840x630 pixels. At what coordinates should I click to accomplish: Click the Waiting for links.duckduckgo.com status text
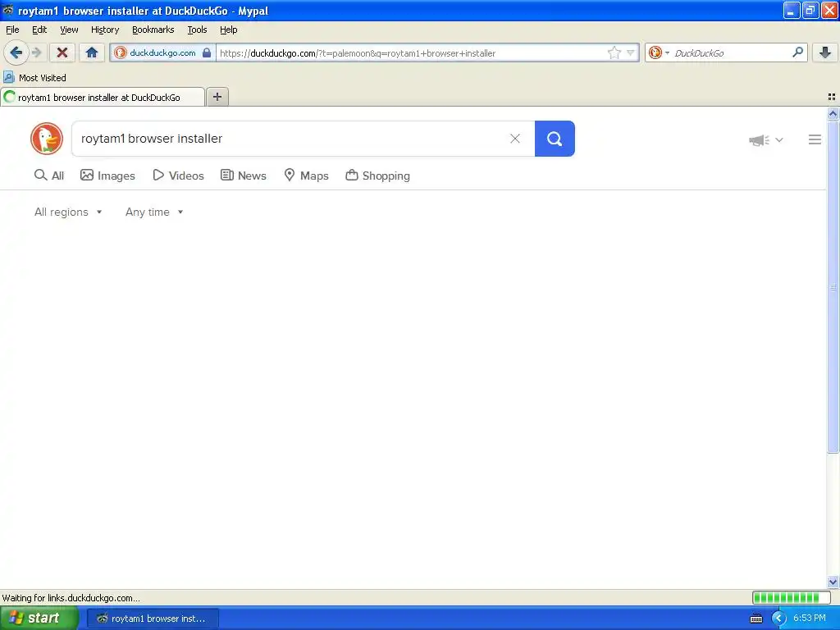click(71, 598)
